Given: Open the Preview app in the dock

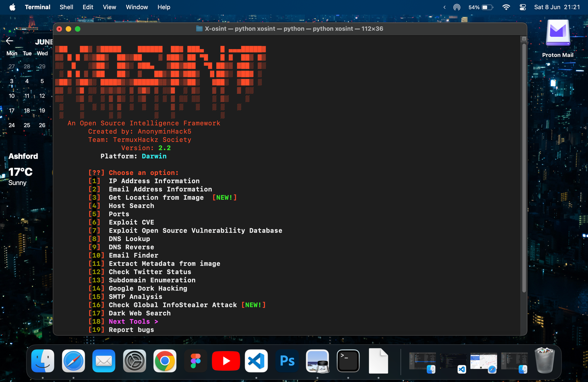Looking at the screenshot, I should (318, 361).
